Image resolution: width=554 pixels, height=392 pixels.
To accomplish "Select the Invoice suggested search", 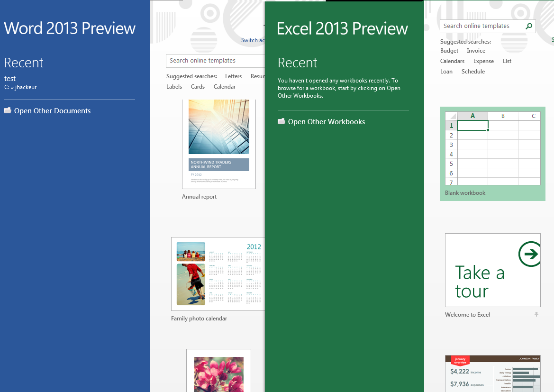I will [x=476, y=51].
